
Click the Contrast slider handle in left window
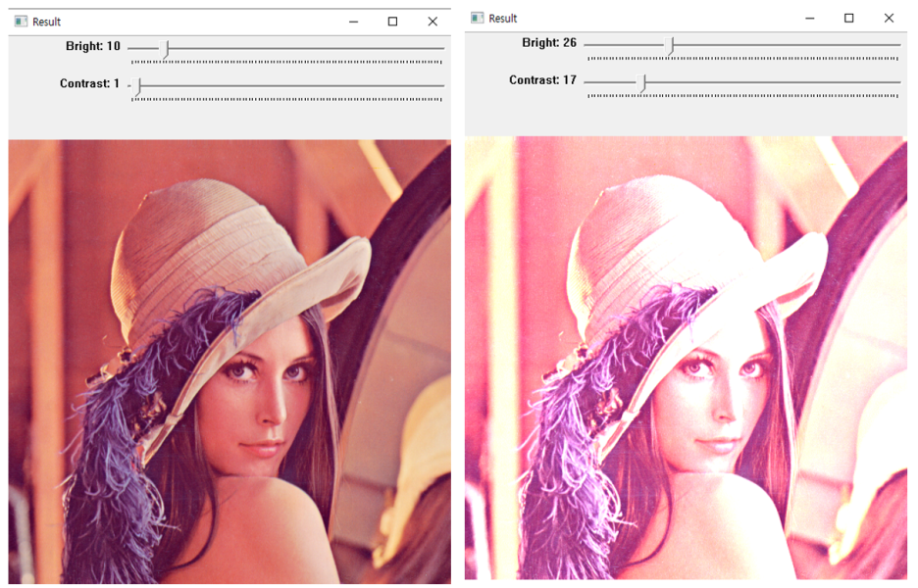(x=136, y=87)
